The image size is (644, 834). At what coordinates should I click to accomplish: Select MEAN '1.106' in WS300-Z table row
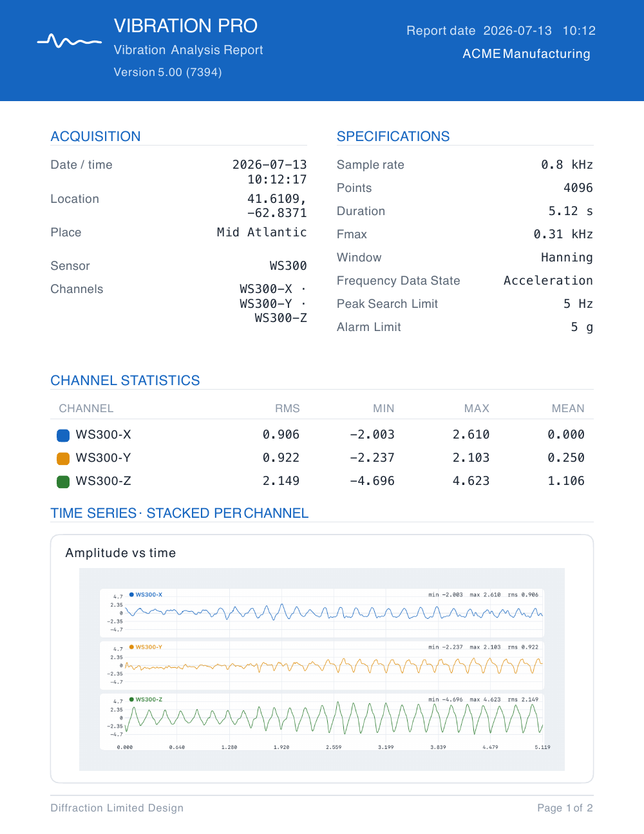tap(566, 481)
